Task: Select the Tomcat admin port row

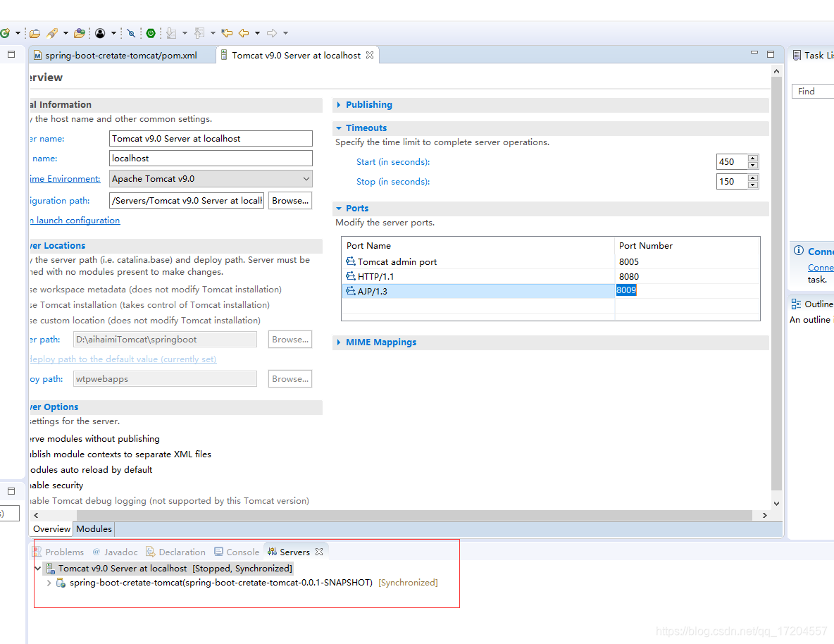Action: coord(551,262)
